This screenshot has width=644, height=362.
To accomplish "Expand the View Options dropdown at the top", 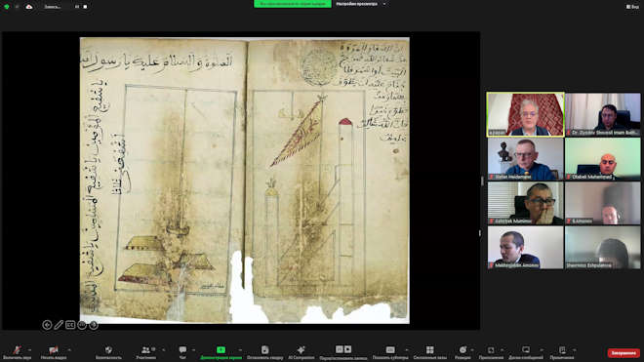I will click(x=360, y=4).
